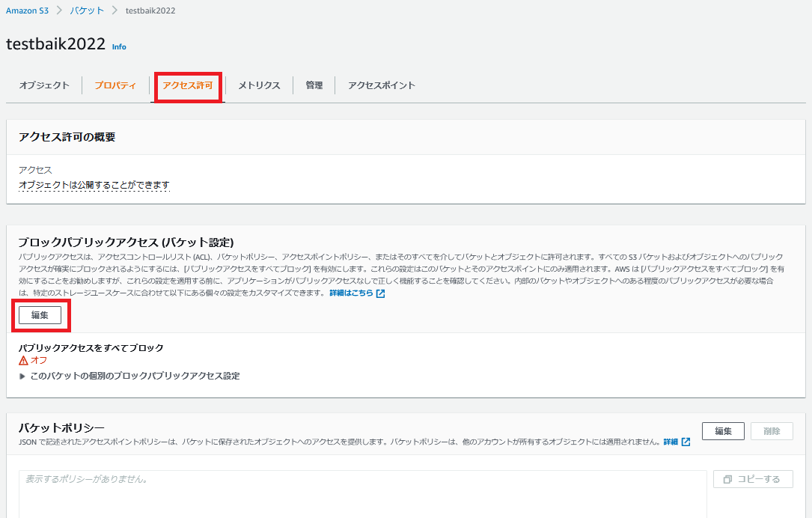The width and height of the screenshot is (812, 518).
Task: Go to the メトリクス tab
Action: (259, 85)
